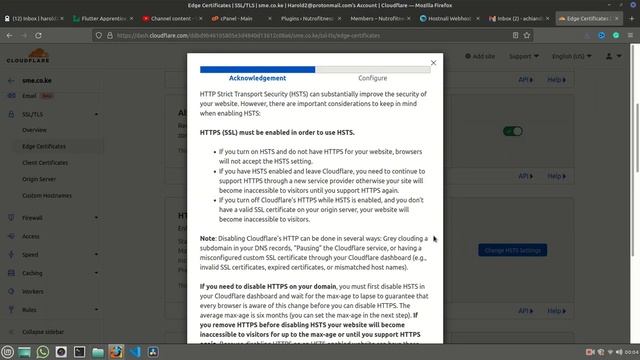Select the Configure step tab
640x360 pixels.
click(x=373, y=78)
